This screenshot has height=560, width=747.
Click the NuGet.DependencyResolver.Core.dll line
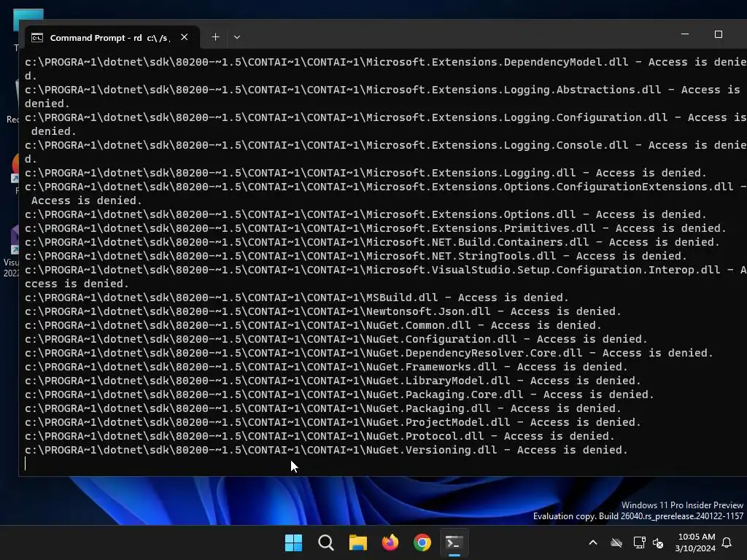pos(369,353)
